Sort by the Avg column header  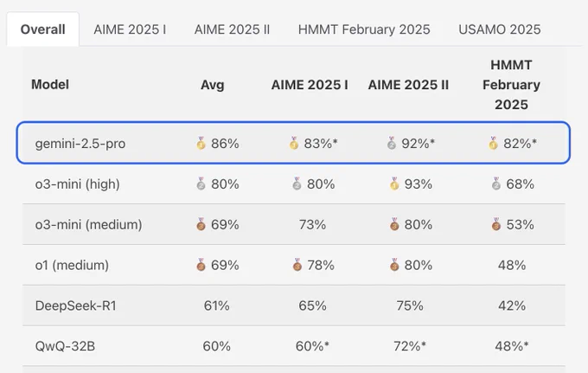tap(212, 85)
